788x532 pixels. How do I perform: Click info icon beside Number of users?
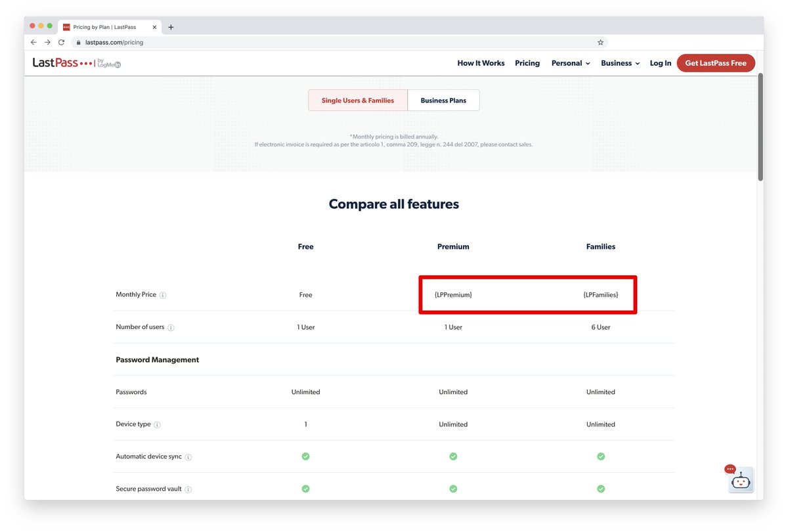171,328
